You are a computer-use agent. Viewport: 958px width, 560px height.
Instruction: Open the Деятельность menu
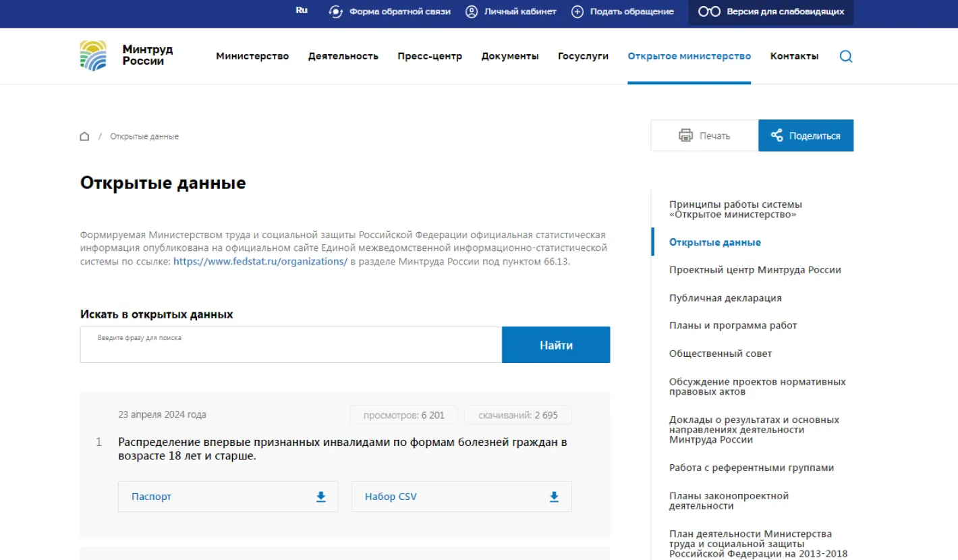tap(343, 56)
